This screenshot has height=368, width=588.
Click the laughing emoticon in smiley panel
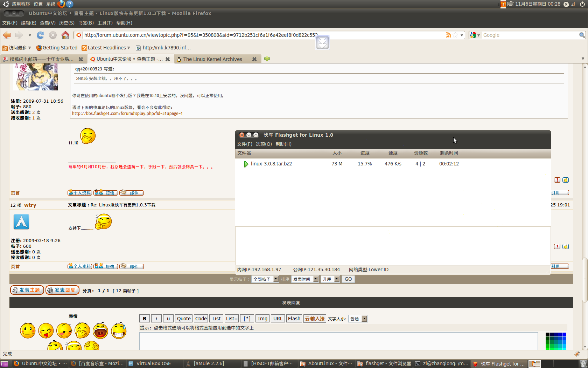100,330
